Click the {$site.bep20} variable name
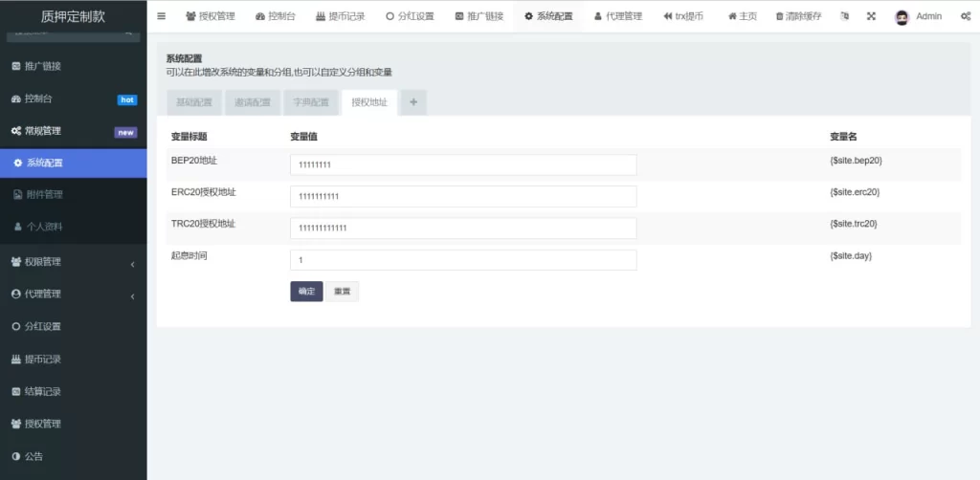980x480 pixels. [856, 161]
